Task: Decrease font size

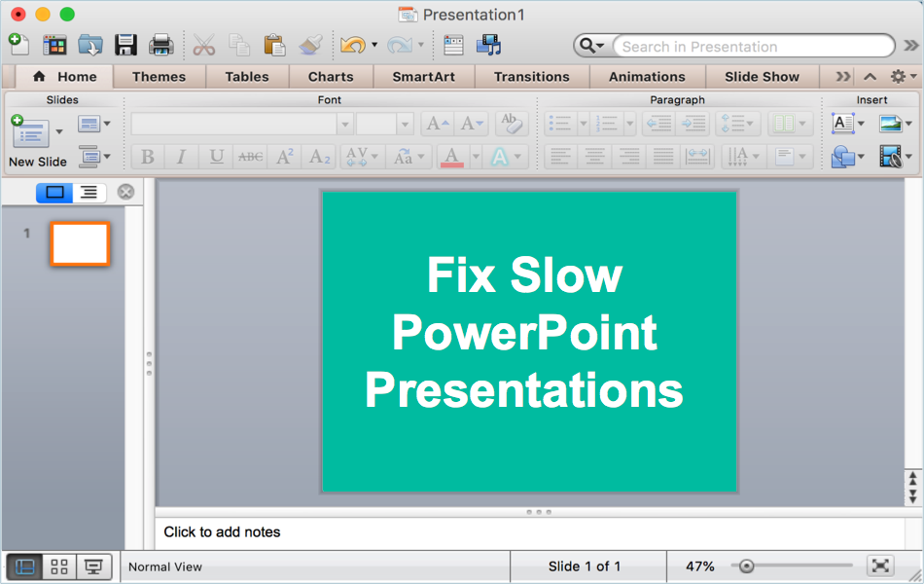Action: [472, 124]
